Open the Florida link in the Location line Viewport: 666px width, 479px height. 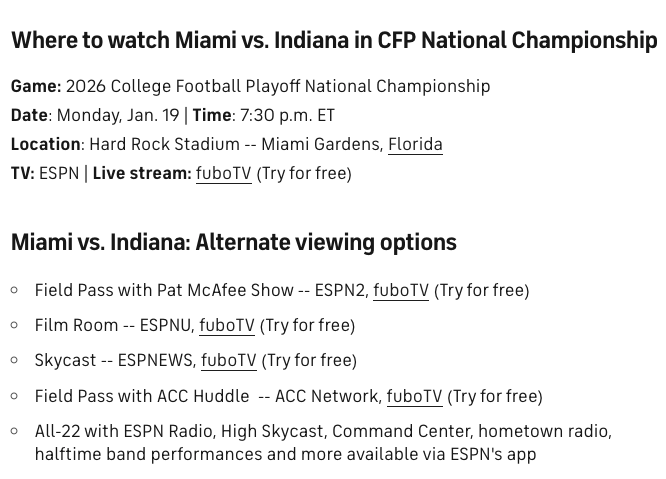point(415,144)
